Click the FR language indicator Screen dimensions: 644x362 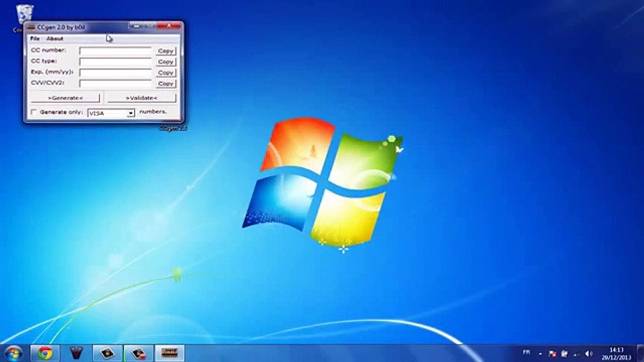526,353
